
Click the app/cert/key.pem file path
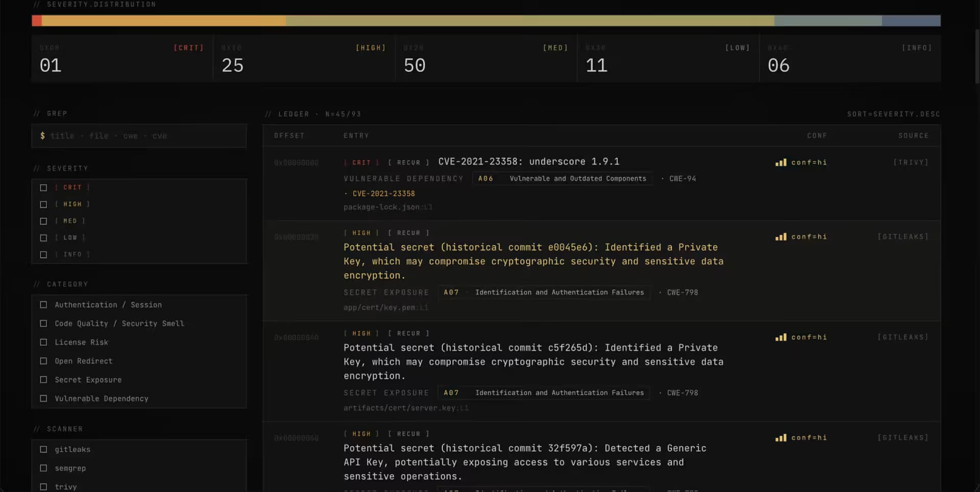pos(386,308)
